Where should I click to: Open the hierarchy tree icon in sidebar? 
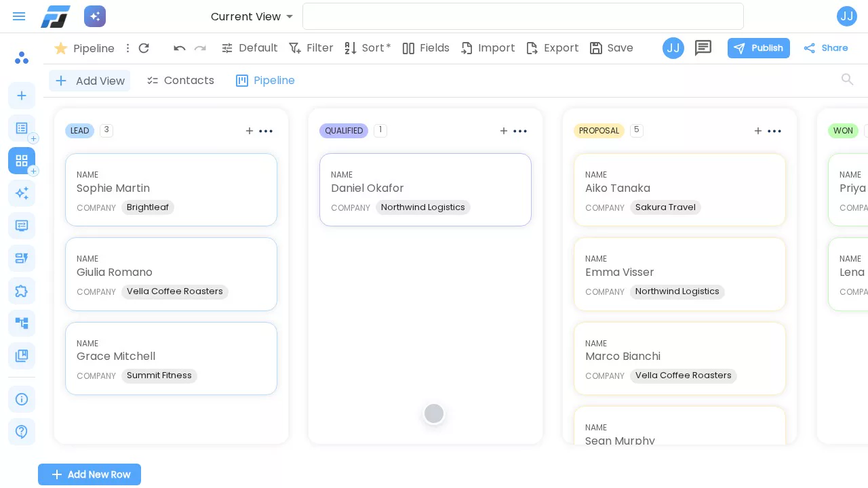click(x=22, y=323)
